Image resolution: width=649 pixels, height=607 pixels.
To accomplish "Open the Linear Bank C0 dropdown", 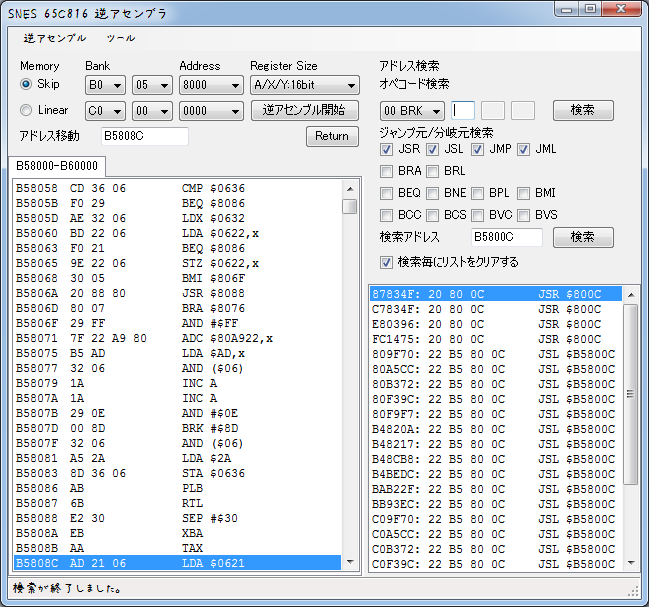I will [x=105, y=111].
